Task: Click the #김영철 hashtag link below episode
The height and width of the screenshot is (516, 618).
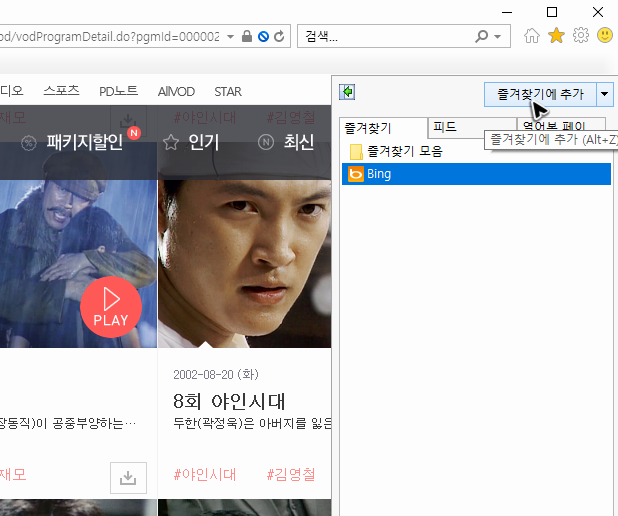Action: (x=291, y=475)
